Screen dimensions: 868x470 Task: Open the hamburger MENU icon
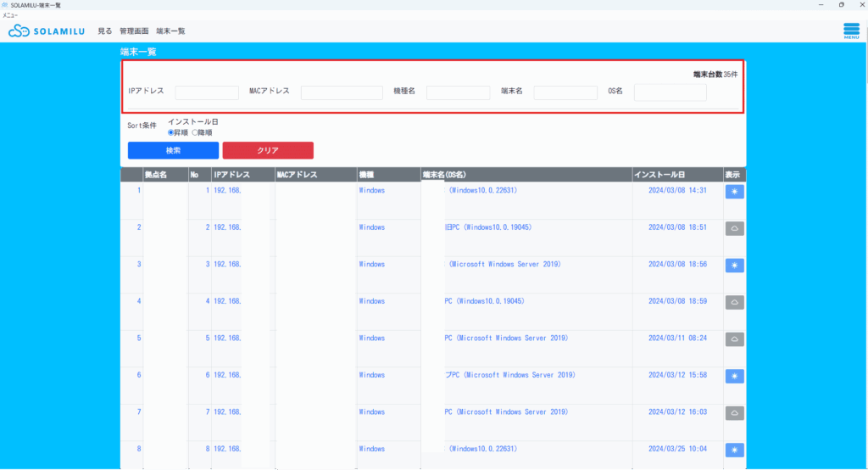[851, 31]
